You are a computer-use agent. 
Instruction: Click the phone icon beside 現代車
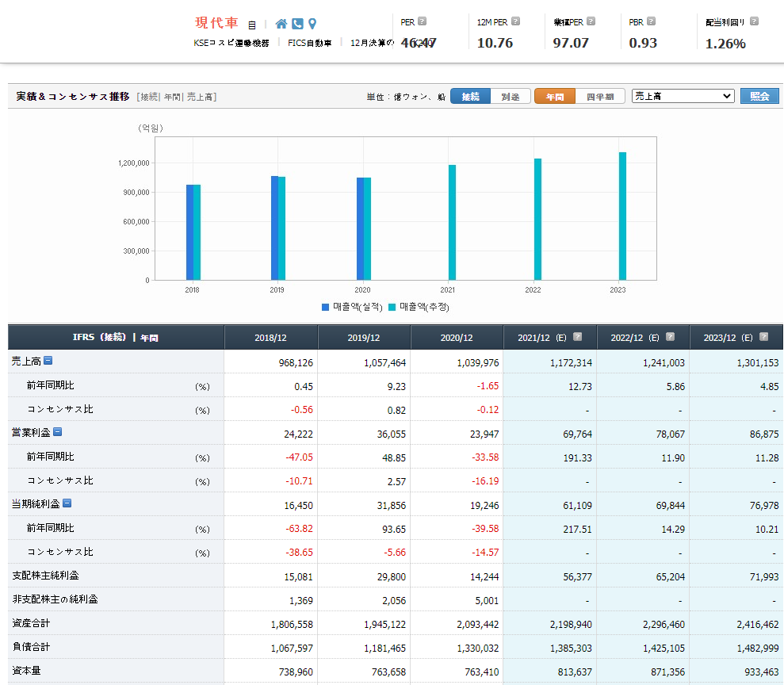[297, 24]
